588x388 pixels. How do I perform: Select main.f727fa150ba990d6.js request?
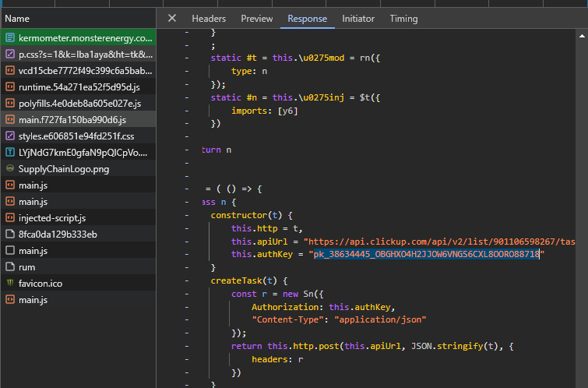(78, 120)
